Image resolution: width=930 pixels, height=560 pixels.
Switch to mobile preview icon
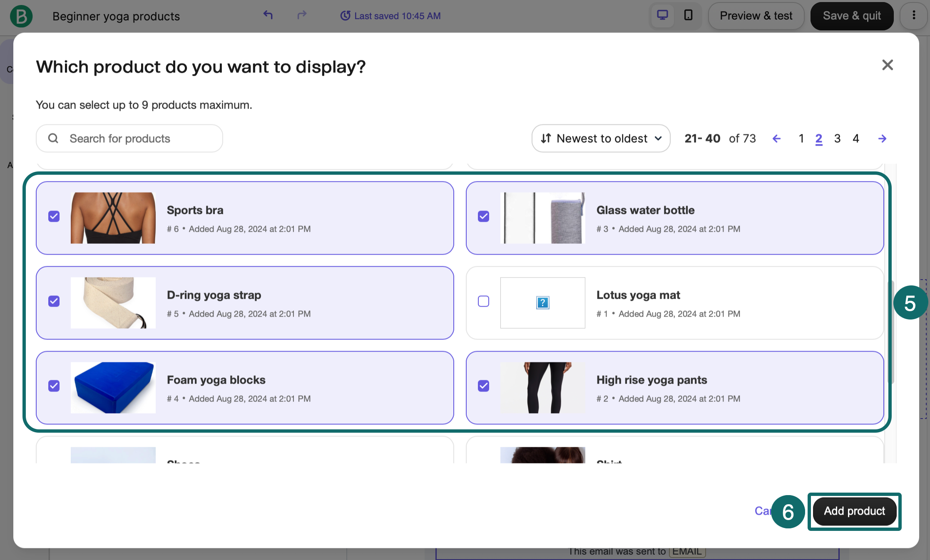coord(689,15)
